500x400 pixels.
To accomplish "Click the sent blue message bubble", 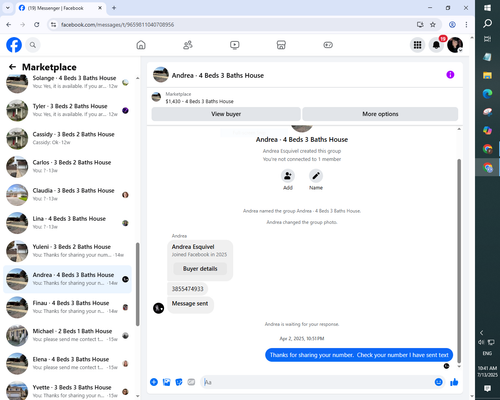I will 359,355.
